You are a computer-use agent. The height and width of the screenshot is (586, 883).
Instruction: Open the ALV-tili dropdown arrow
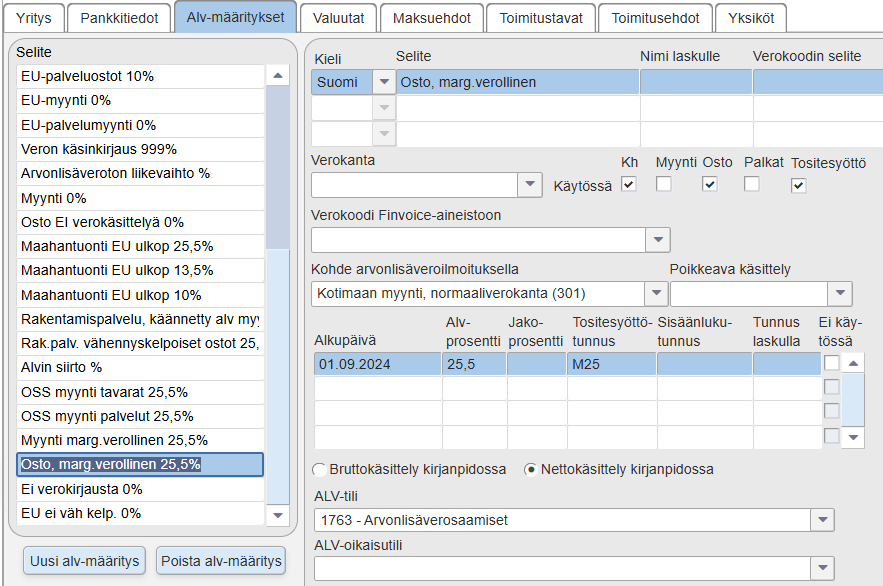pos(822,520)
